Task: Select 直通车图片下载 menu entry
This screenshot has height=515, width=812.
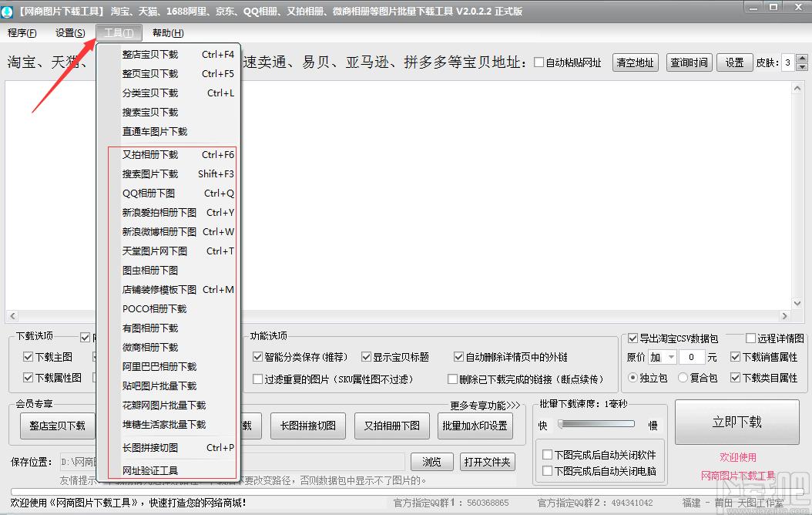Action: 169,131
